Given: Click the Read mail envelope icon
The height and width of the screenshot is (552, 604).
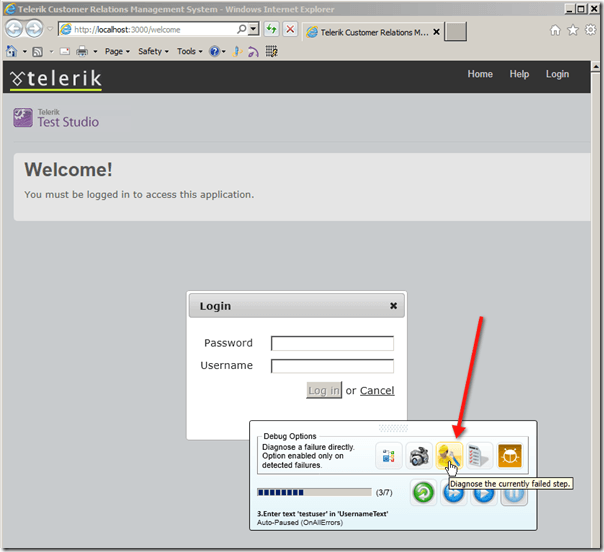Looking at the screenshot, I should click(65, 51).
